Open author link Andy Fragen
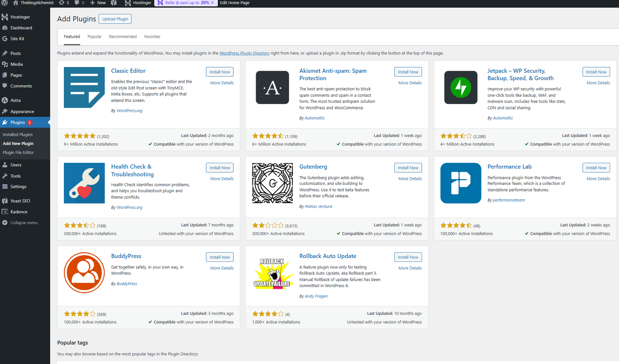Image resolution: width=619 pixels, height=364 pixels. [x=316, y=296]
